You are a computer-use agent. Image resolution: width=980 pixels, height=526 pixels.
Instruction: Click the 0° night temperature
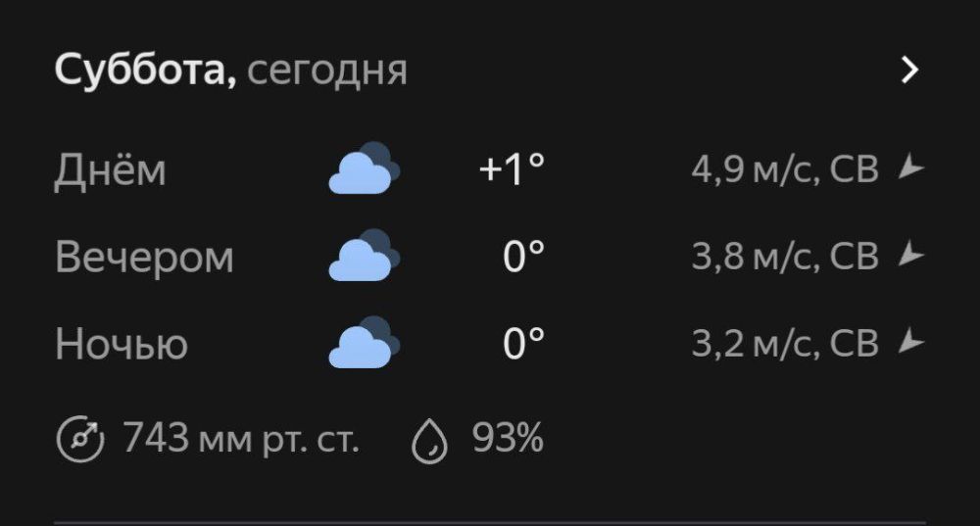(x=524, y=344)
